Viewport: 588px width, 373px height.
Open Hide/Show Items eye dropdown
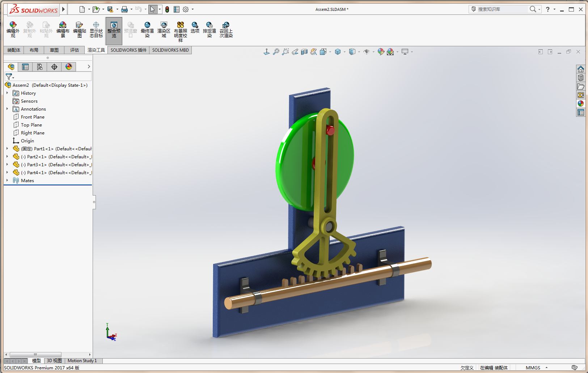tap(367, 52)
